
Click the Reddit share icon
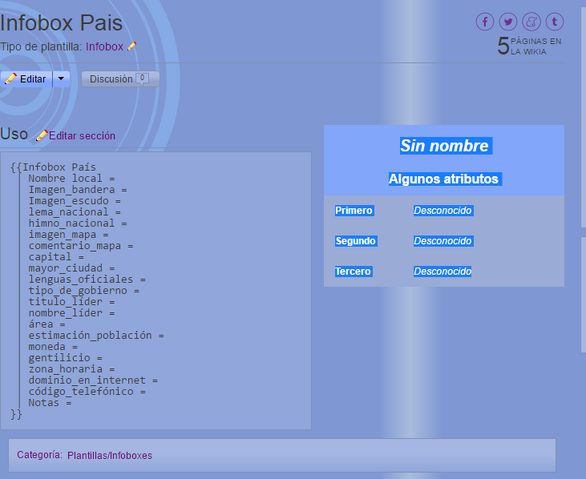(x=531, y=22)
